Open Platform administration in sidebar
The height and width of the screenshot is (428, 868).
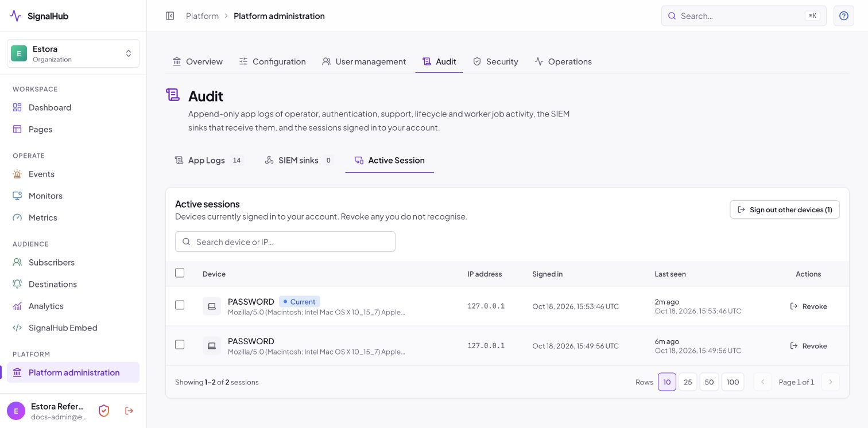point(73,372)
